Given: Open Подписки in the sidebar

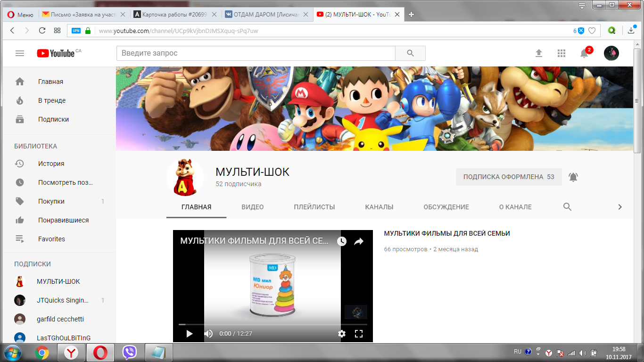Looking at the screenshot, I should click(x=59, y=119).
